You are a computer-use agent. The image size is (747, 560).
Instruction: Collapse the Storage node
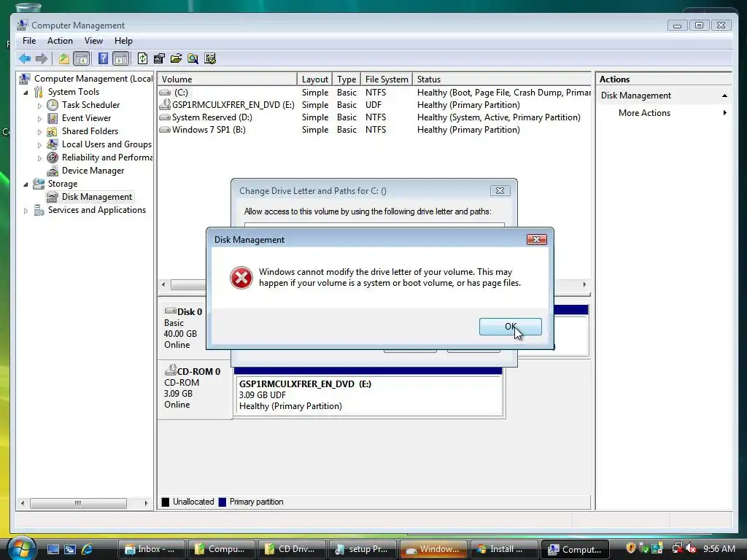[26, 184]
